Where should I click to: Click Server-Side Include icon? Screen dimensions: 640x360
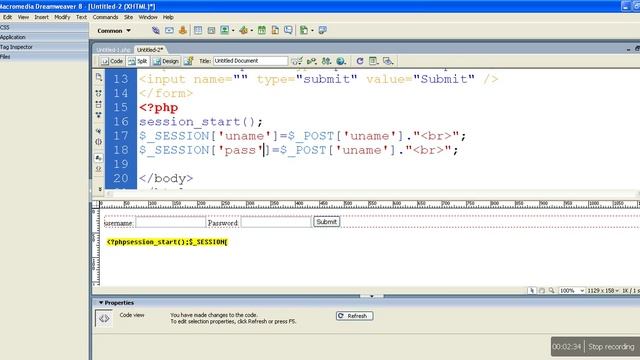pos(275,30)
